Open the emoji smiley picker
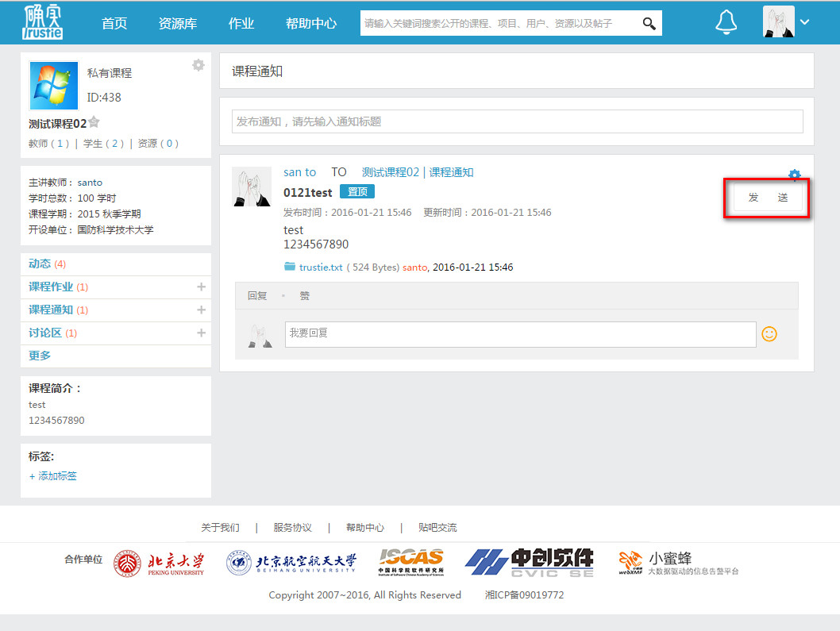Image resolution: width=840 pixels, height=631 pixels. pos(769,334)
